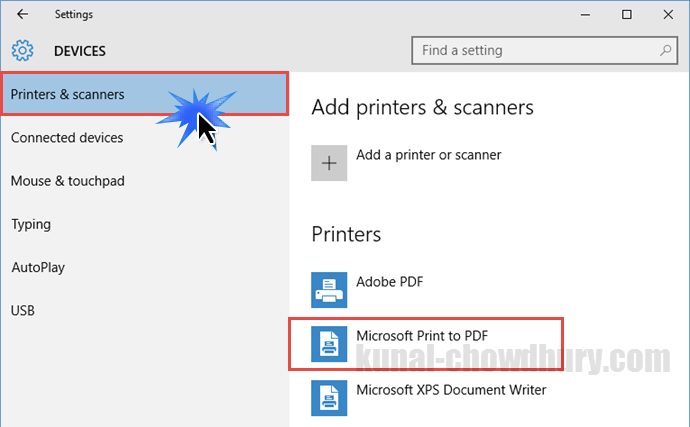Switch to AutoPlay settings
The height and width of the screenshot is (427, 690).
click(145, 267)
